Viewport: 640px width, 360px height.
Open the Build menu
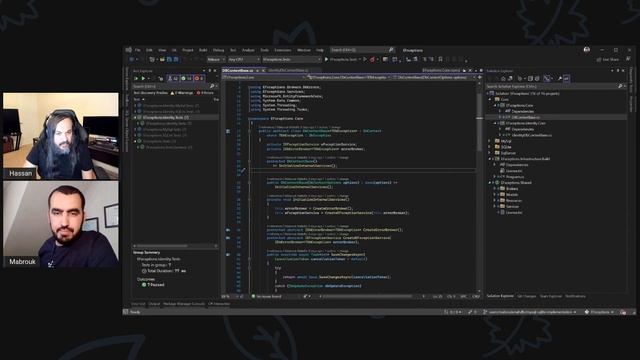203,50
